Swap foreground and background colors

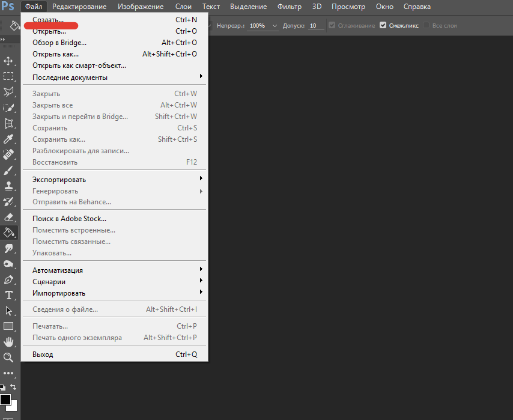(x=13, y=387)
